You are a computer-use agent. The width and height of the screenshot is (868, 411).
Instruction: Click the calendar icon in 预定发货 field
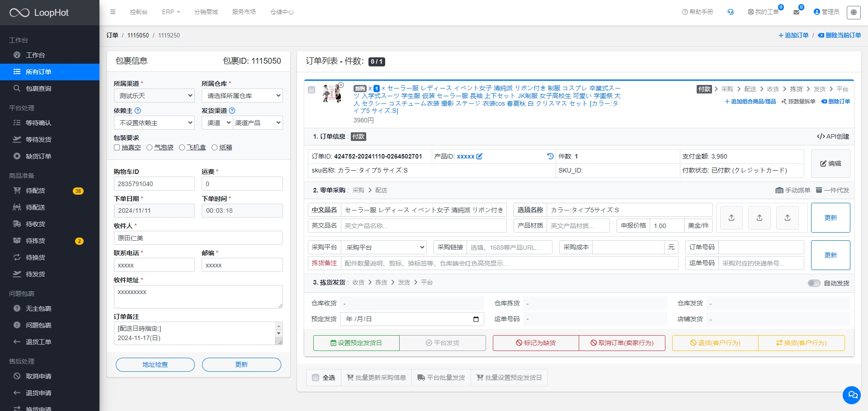476,319
